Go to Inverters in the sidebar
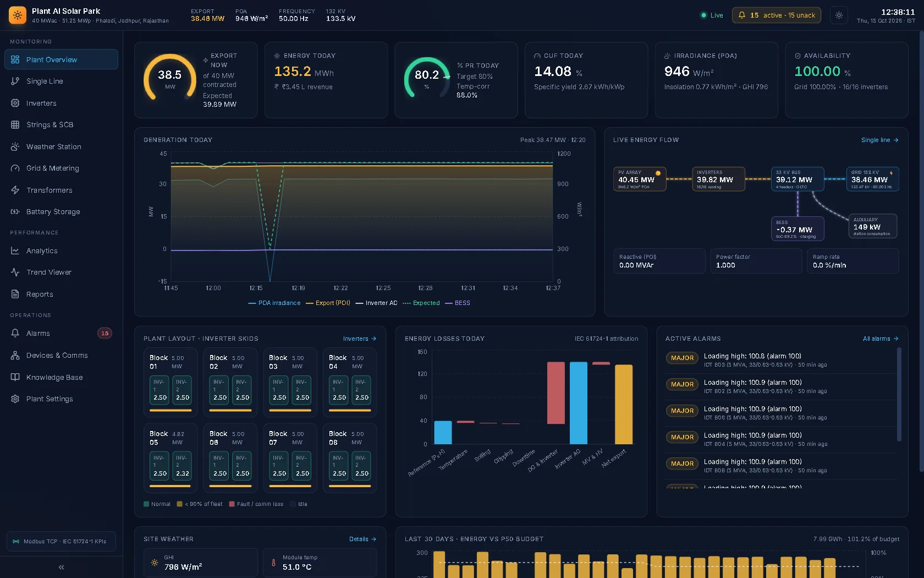The image size is (924, 578). (61, 103)
